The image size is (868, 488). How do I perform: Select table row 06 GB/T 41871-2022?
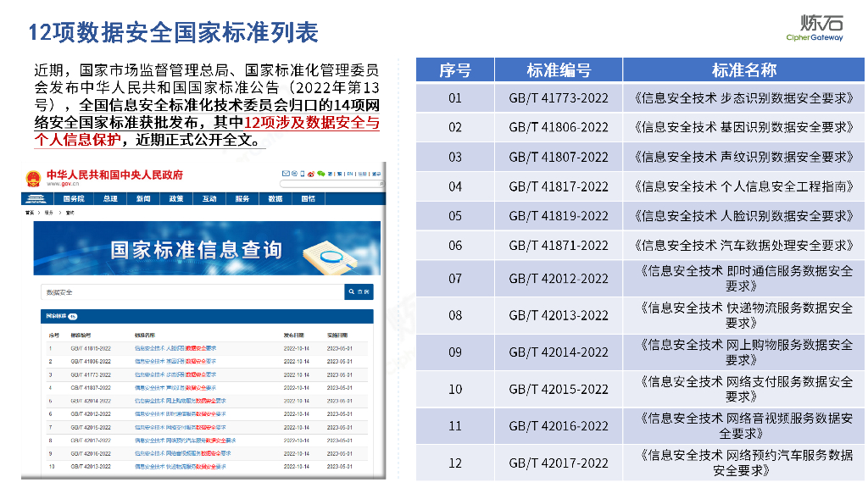(x=640, y=246)
